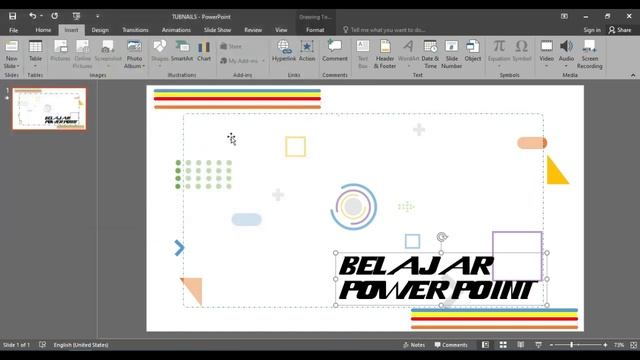
Task: Click the rotation handle above the text box
Action: coord(442,237)
